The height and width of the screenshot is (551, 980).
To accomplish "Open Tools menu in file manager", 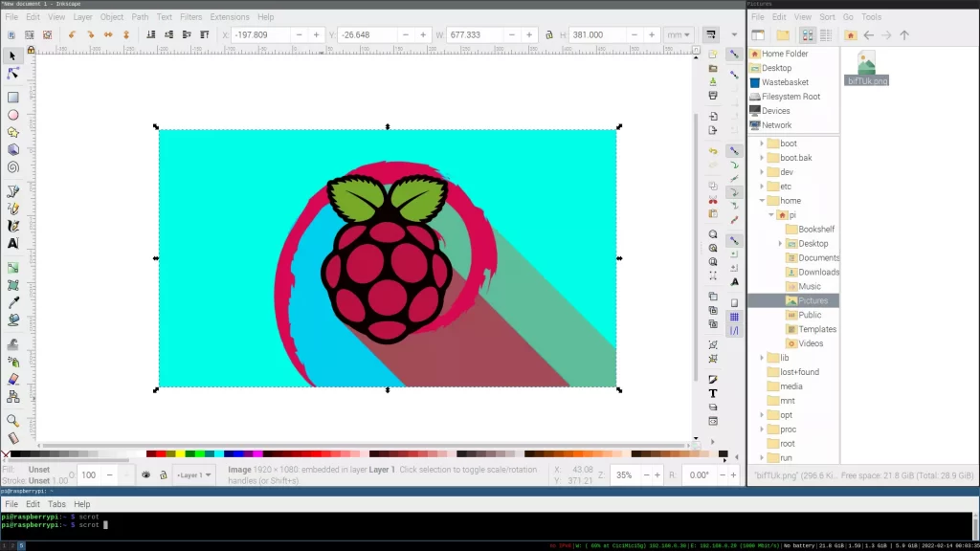I will point(871,17).
